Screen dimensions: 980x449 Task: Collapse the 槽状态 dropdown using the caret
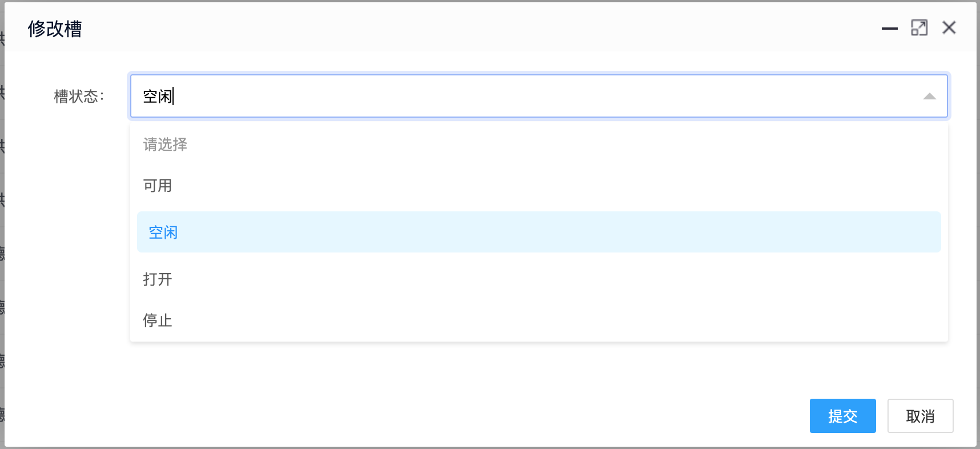point(930,97)
